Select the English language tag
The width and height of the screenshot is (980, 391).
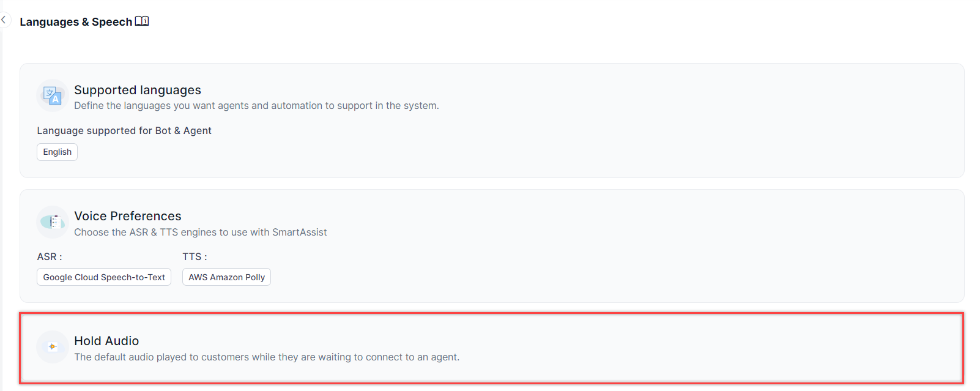58,152
